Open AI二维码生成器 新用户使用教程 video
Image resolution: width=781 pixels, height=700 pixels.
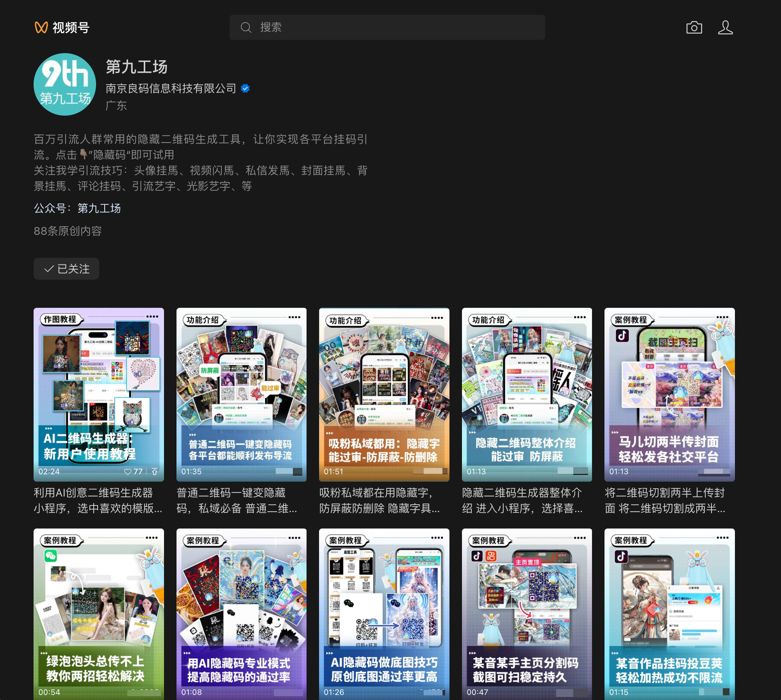coord(98,395)
